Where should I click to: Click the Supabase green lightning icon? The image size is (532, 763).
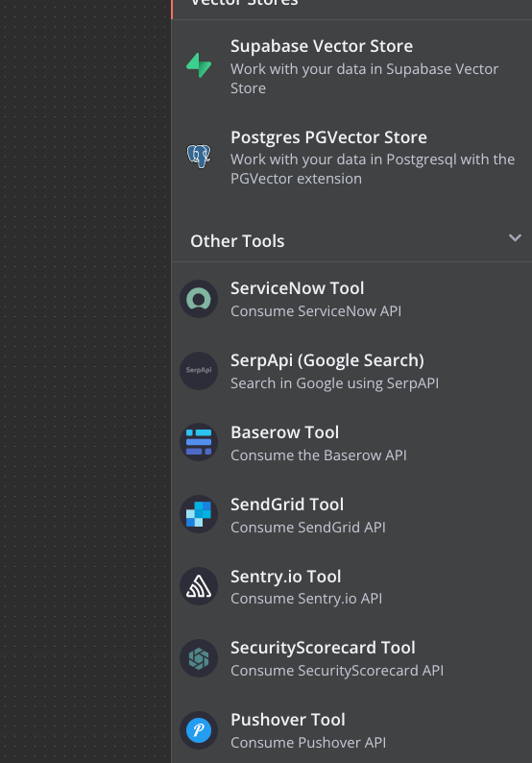(x=199, y=65)
